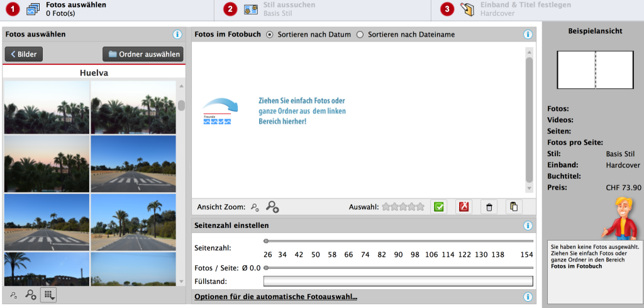
Task: Select tall palm road thumbnail, third row right
Action: tap(133, 222)
